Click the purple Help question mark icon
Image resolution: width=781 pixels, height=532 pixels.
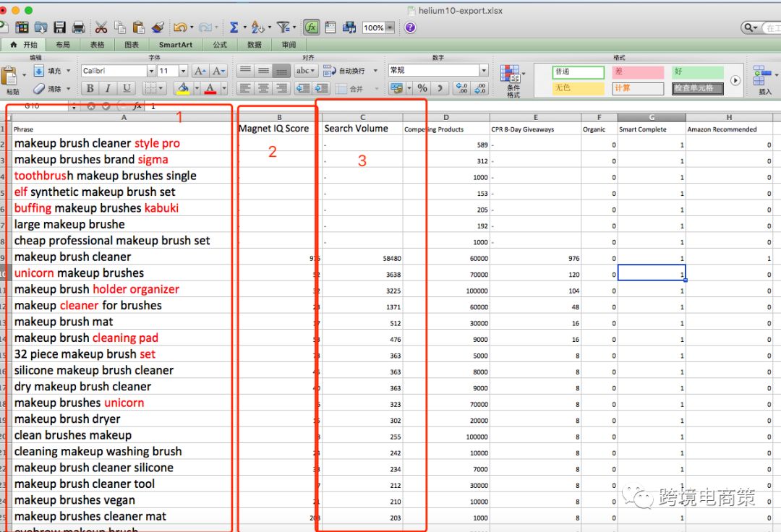tap(410, 27)
